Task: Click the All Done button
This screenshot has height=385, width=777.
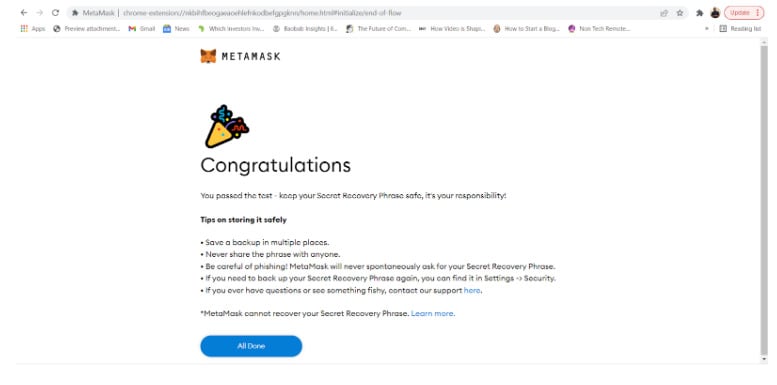Action: click(x=251, y=346)
